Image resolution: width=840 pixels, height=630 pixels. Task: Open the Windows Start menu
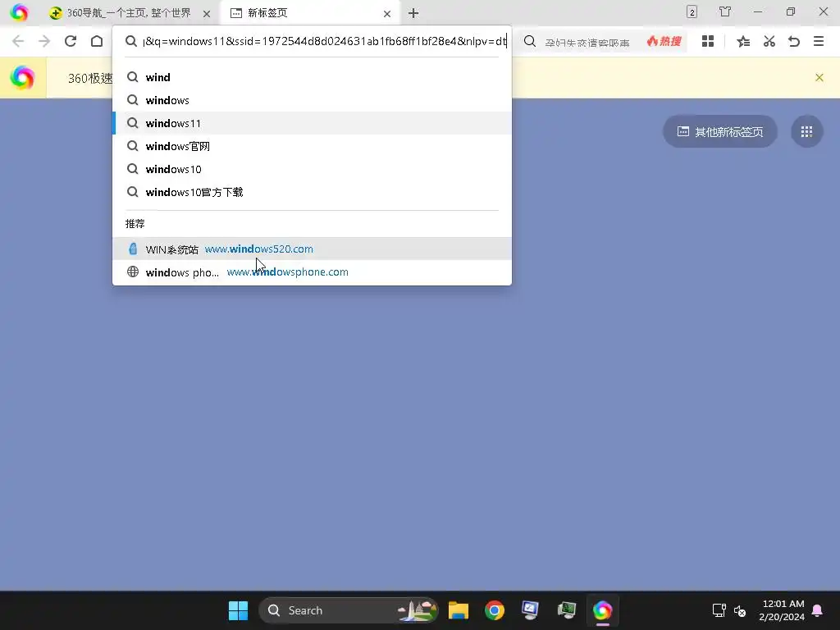[238, 610]
